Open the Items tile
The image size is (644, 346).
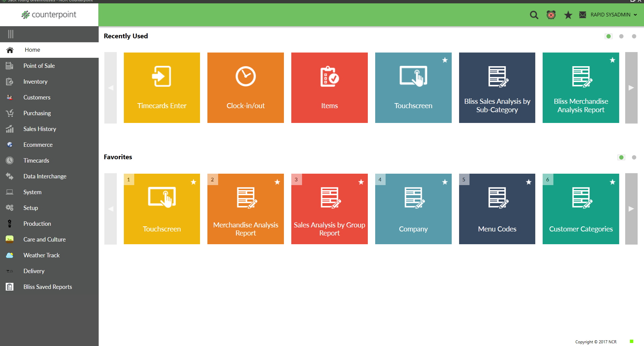[x=329, y=87]
